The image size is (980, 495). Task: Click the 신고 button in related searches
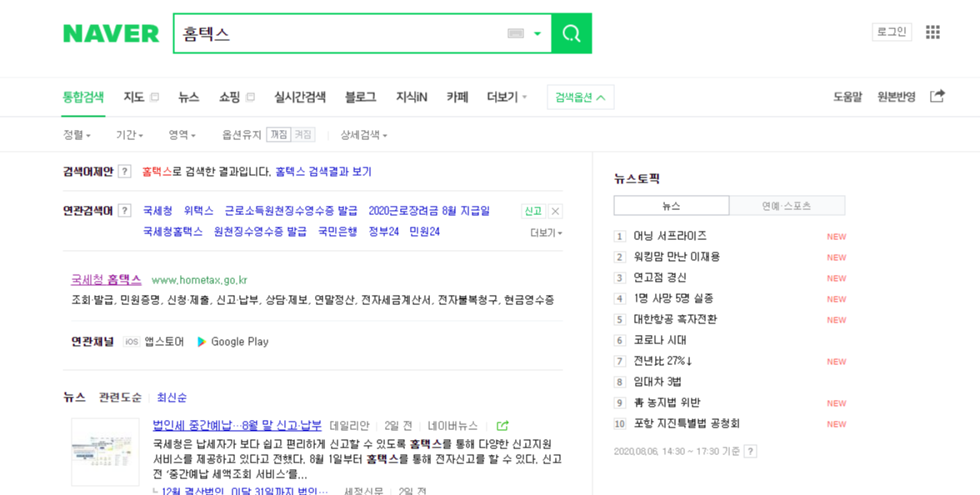pos(533,212)
